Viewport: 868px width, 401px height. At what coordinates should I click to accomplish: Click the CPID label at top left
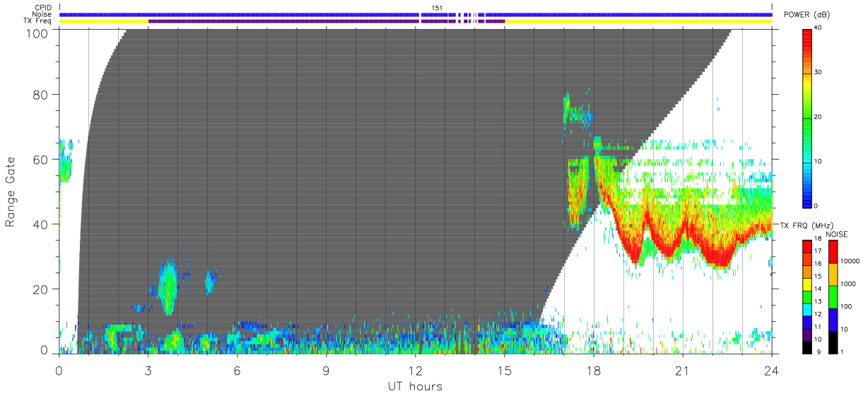click(42, 8)
